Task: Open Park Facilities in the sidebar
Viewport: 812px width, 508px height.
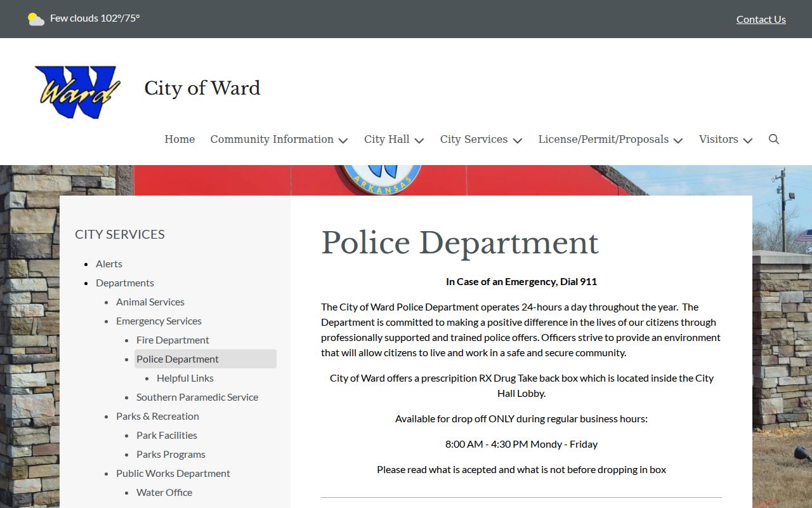Action: pyautogui.click(x=167, y=435)
